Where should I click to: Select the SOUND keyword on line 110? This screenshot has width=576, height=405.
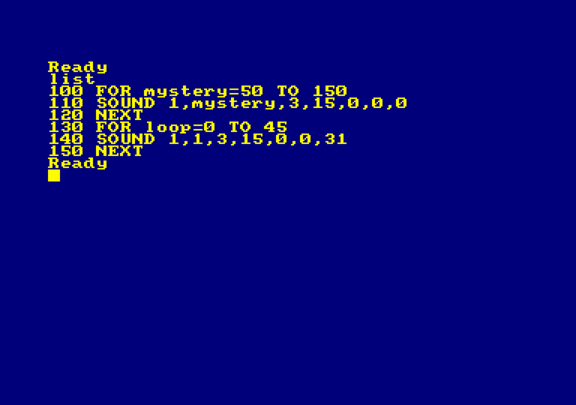(126, 103)
